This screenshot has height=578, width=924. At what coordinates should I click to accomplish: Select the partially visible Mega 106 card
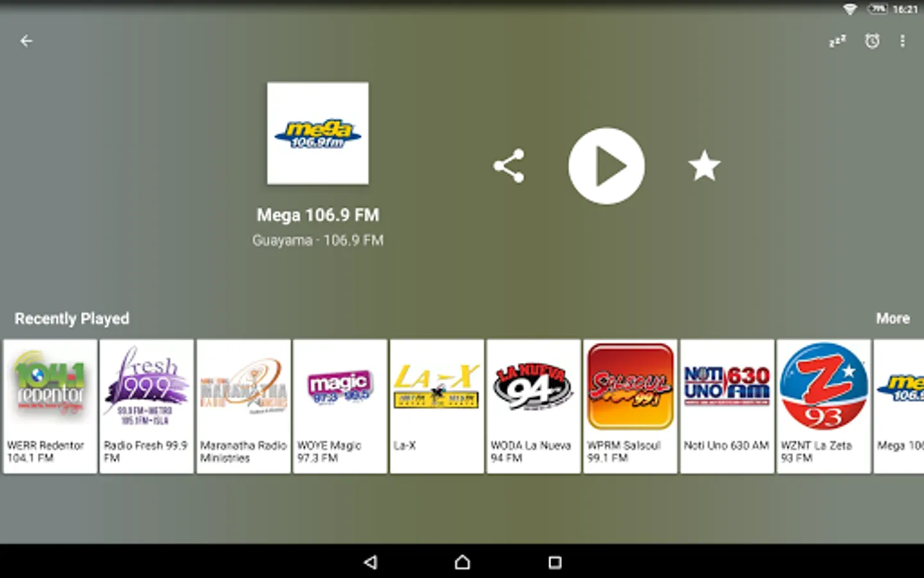point(899,407)
